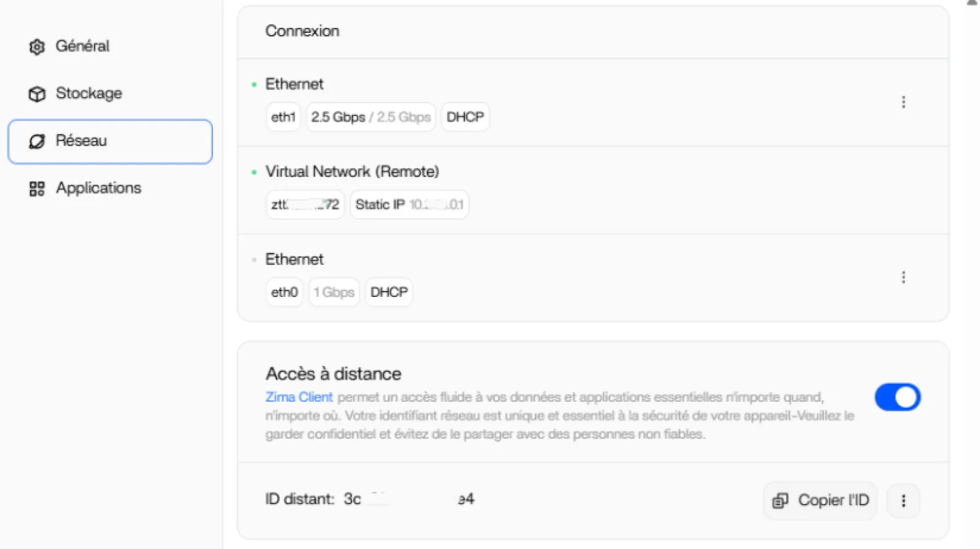
Task: Open the three-dot menu beside Copier l'ID
Action: point(903,501)
